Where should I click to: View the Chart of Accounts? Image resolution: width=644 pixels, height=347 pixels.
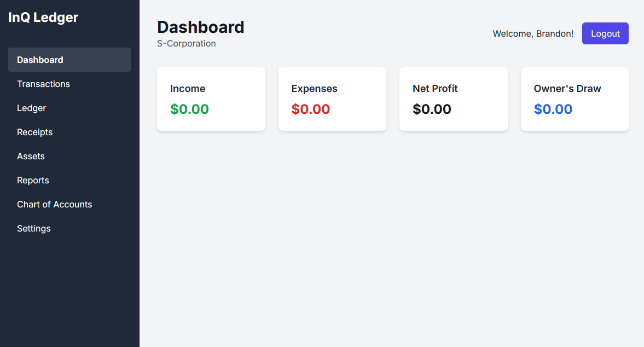pos(54,204)
